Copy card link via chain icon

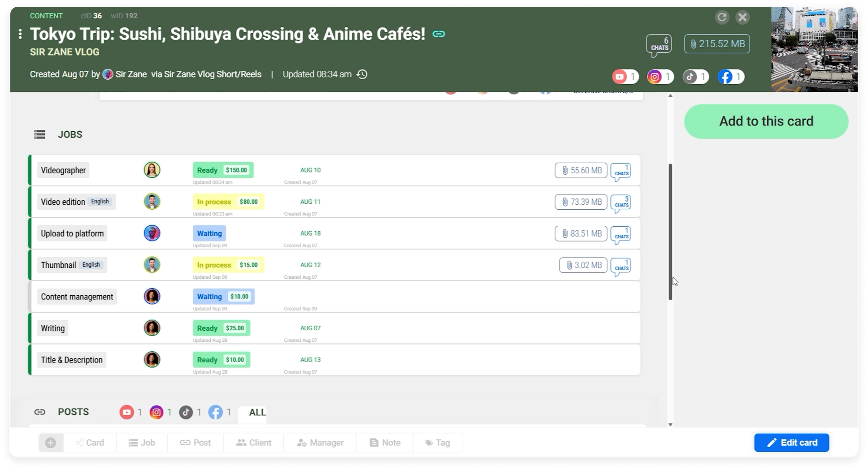pos(438,34)
